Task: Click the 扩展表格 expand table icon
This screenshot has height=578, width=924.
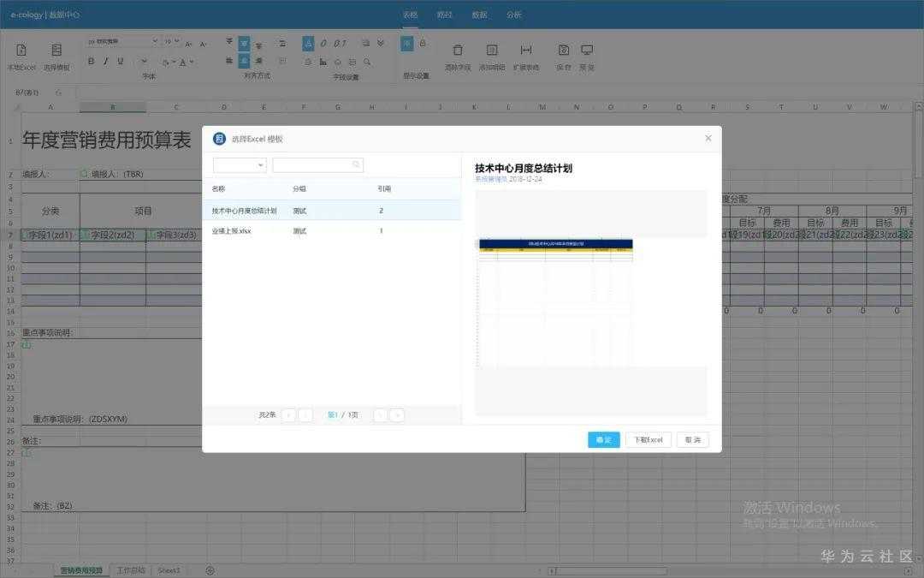Action: tap(526, 51)
